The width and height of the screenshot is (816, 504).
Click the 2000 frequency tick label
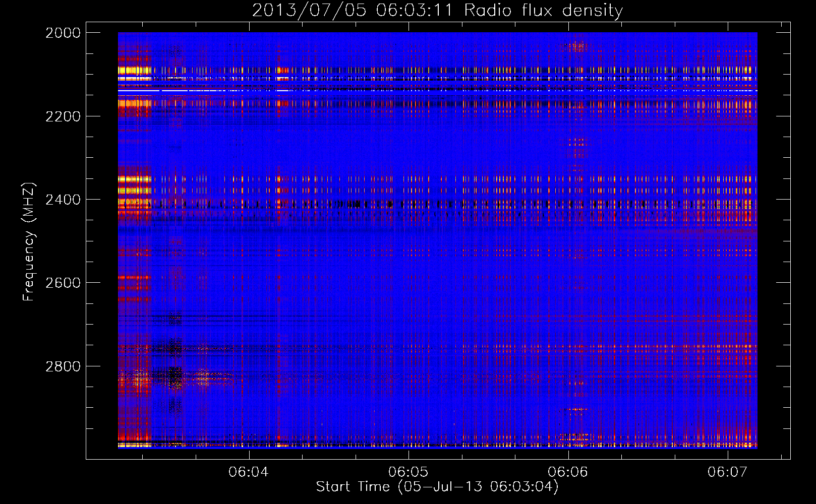(63, 33)
